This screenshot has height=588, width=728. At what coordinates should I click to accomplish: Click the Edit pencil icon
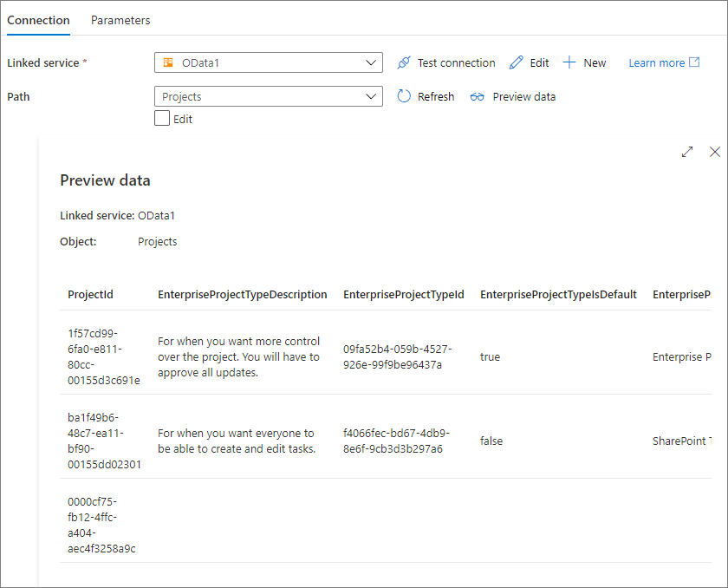click(x=517, y=62)
